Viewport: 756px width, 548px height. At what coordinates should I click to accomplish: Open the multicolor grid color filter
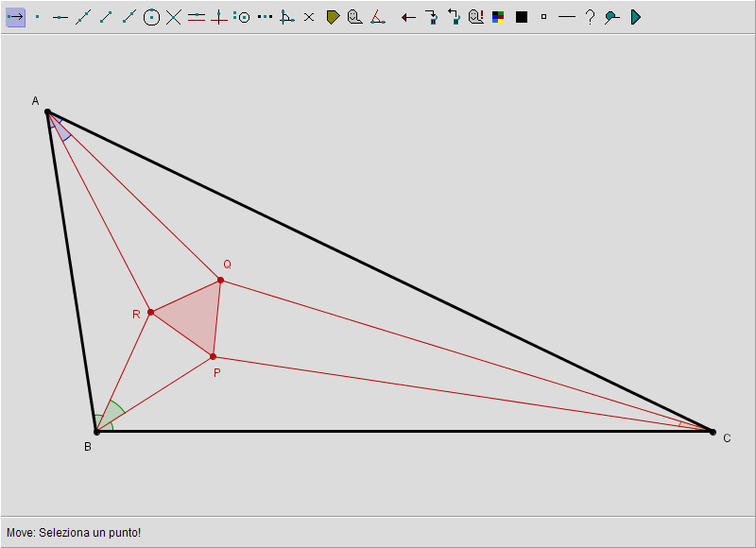click(498, 17)
